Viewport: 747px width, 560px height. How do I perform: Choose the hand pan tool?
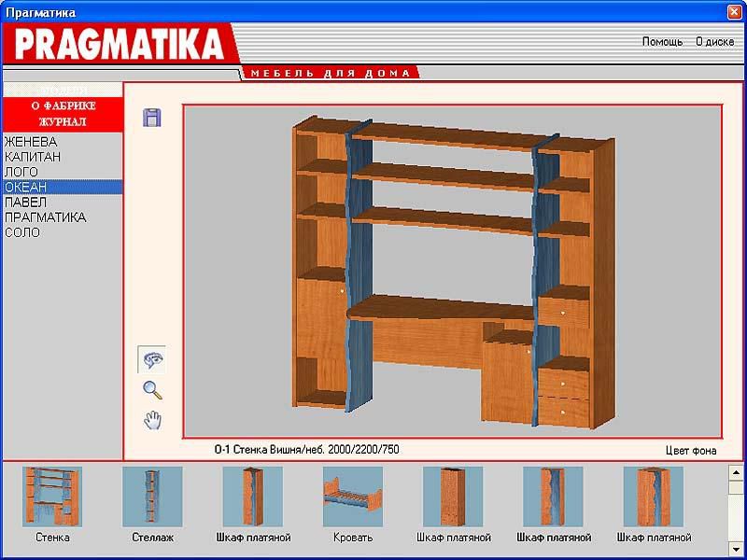(x=152, y=420)
